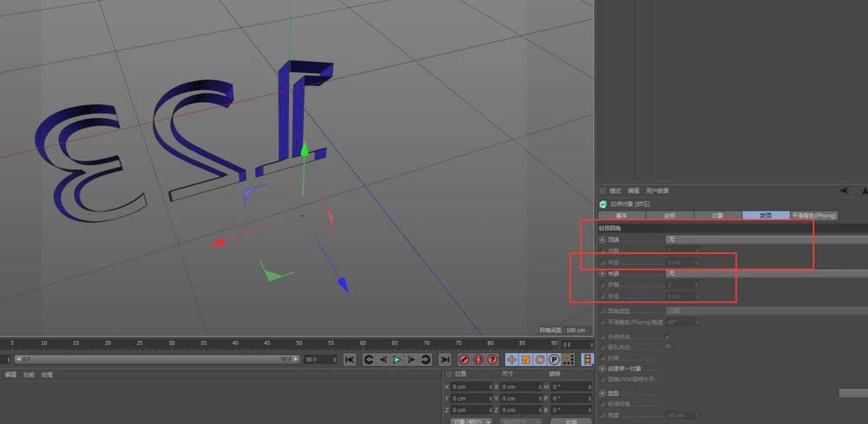Screen dimensions: 868x424
Task: Toggle the checkbox with the checkmark in Caps settings
Action: [667, 336]
